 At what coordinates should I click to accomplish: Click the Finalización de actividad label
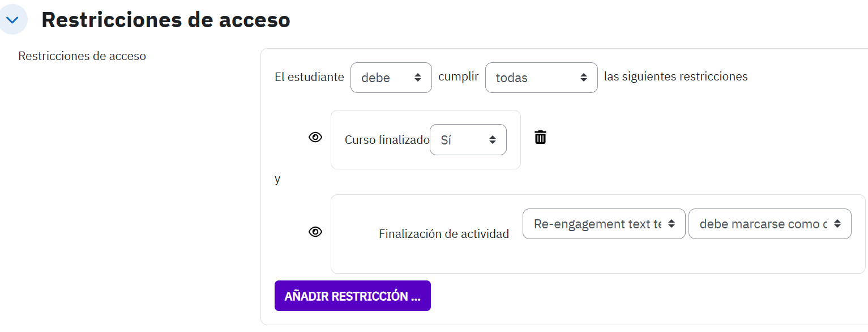point(444,233)
